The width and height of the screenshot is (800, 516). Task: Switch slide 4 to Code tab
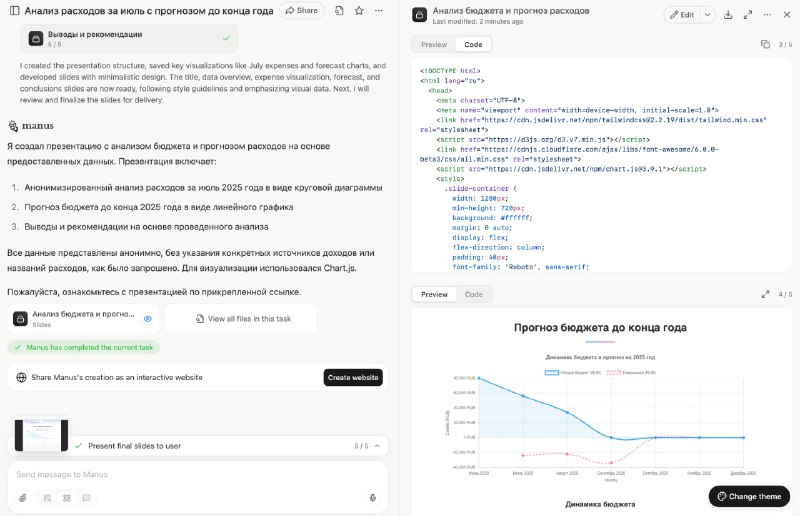pos(473,295)
